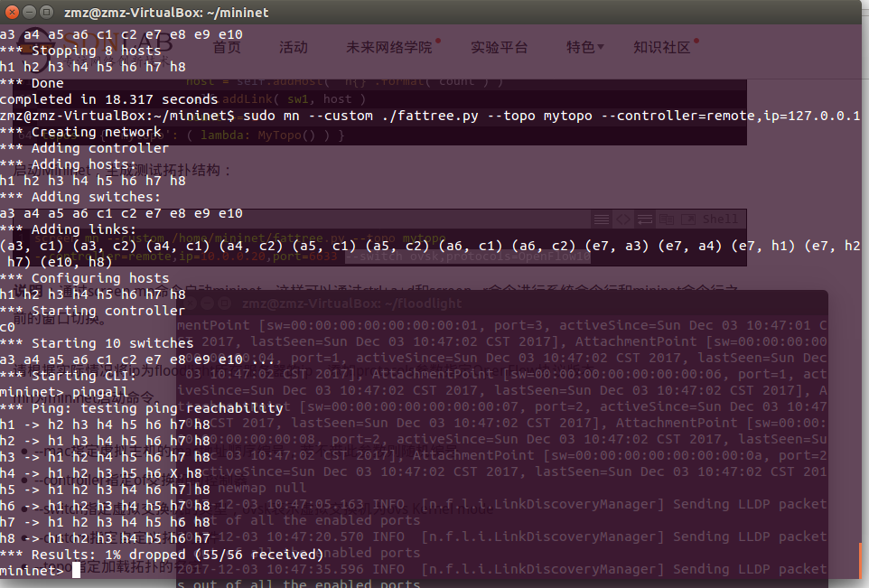869x588 pixels.
Task: Open 活动 navigation item
Action: coord(294,47)
